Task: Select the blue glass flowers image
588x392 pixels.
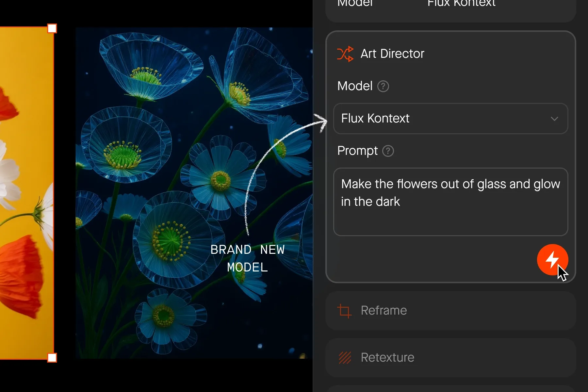Action: pyautogui.click(x=194, y=193)
